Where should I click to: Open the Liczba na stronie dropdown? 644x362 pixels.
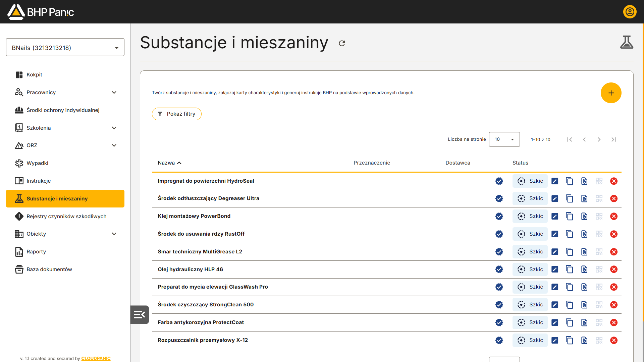click(504, 139)
